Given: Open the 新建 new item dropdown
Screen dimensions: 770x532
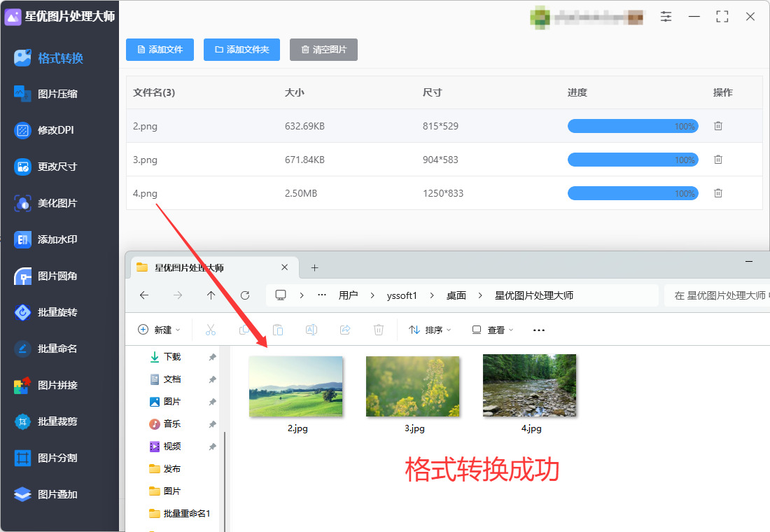Looking at the screenshot, I should pos(159,330).
